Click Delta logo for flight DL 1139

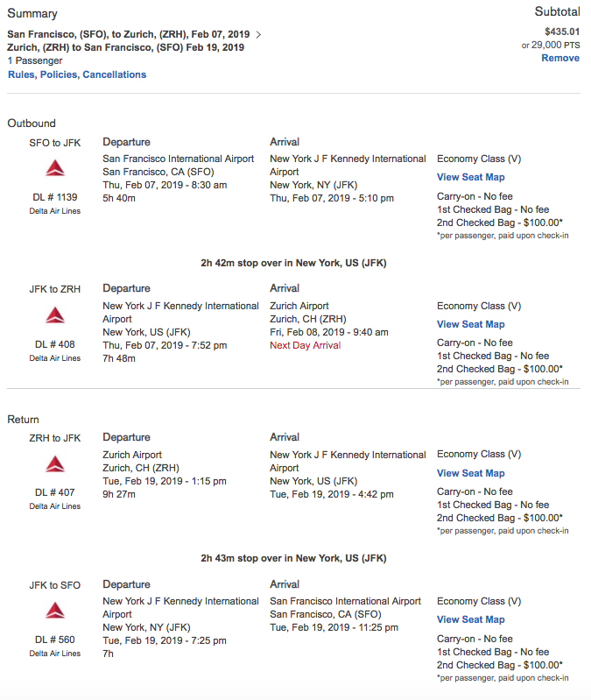coord(55,168)
